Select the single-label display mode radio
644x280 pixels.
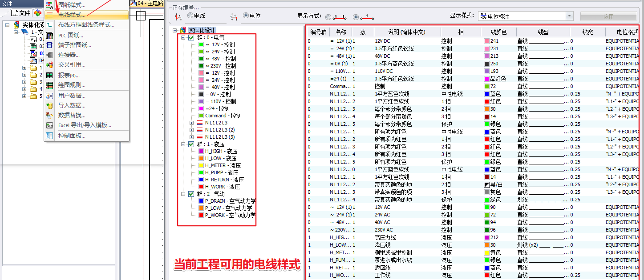pos(356,17)
